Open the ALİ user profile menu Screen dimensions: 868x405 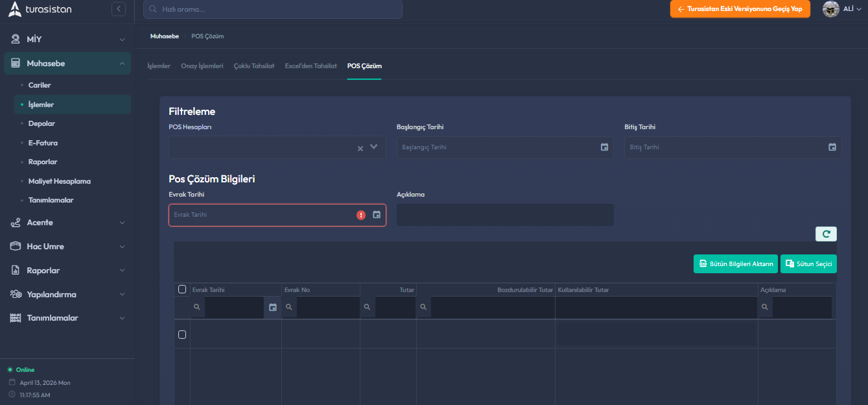pos(842,9)
